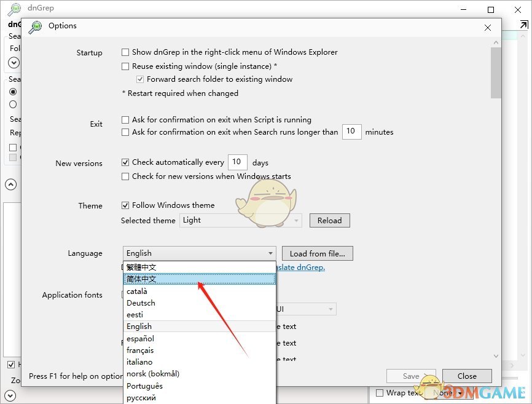Select 简体中文 from the language list
Viewport: 532px width, 404px height.
[x=141, y=279]
